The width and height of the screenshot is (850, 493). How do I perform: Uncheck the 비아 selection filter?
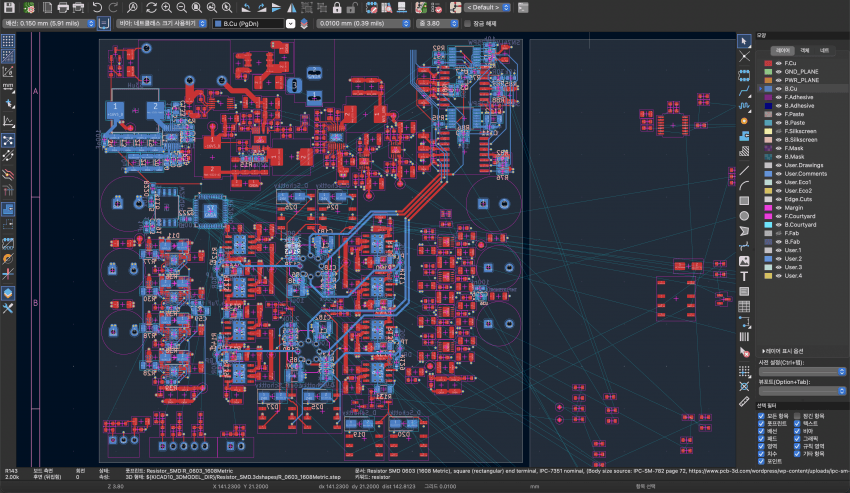coord(797,431)
